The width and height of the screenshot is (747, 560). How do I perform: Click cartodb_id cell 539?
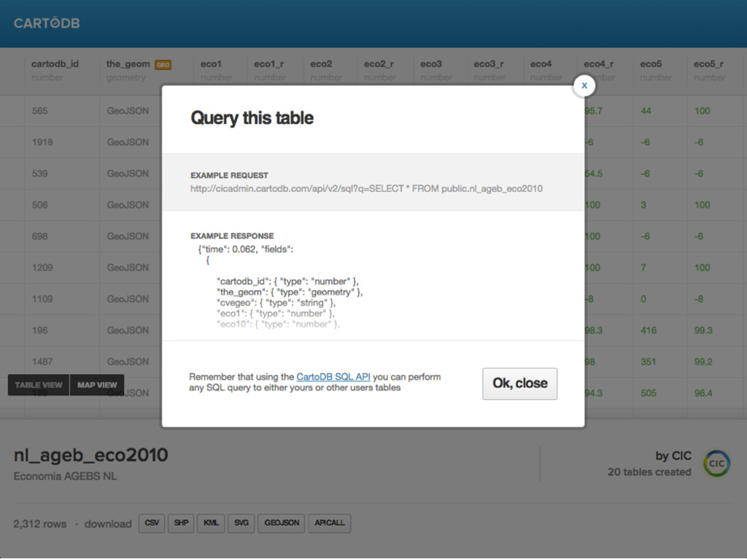(x=40, y=174)
